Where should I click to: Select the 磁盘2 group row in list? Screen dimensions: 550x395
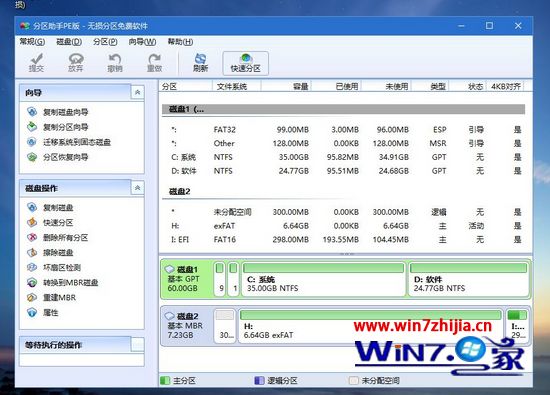(x=343, y=192)
